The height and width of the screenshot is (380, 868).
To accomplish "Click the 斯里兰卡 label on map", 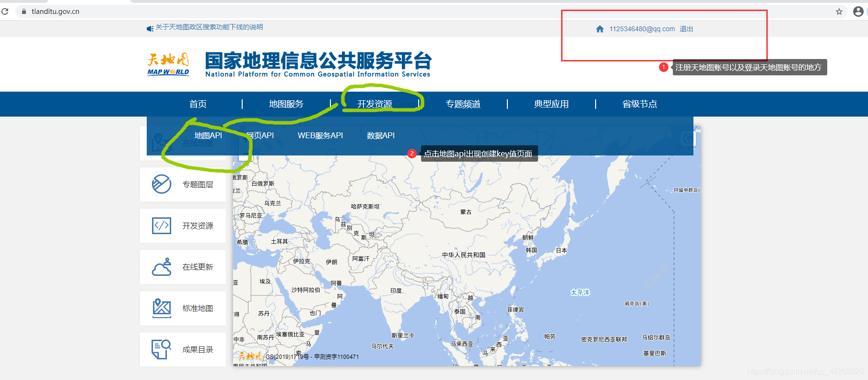I will 403,336.
